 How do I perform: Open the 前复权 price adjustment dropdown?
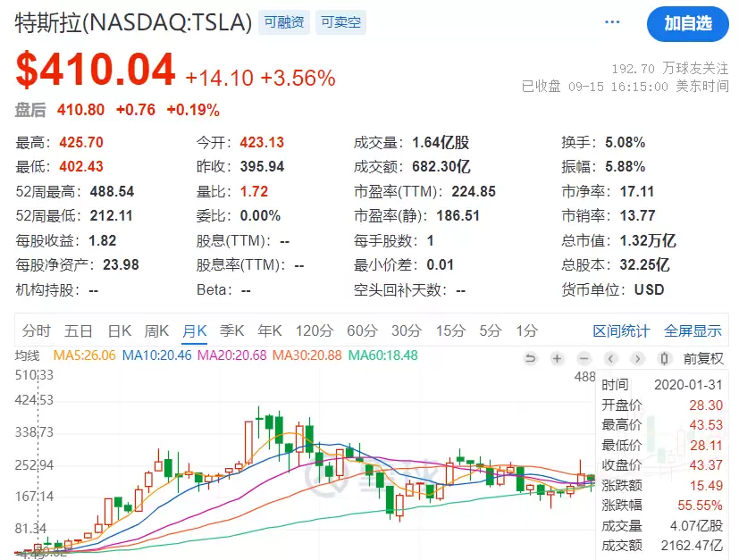tap(703, 359)
